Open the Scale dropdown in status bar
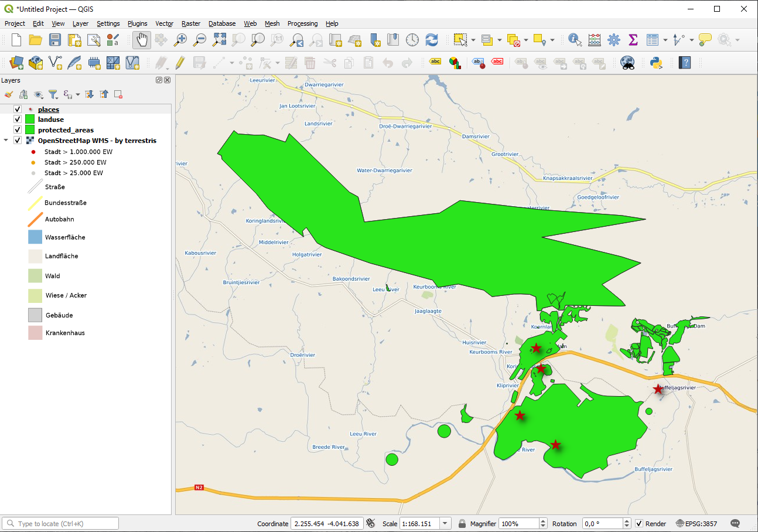 445,523
